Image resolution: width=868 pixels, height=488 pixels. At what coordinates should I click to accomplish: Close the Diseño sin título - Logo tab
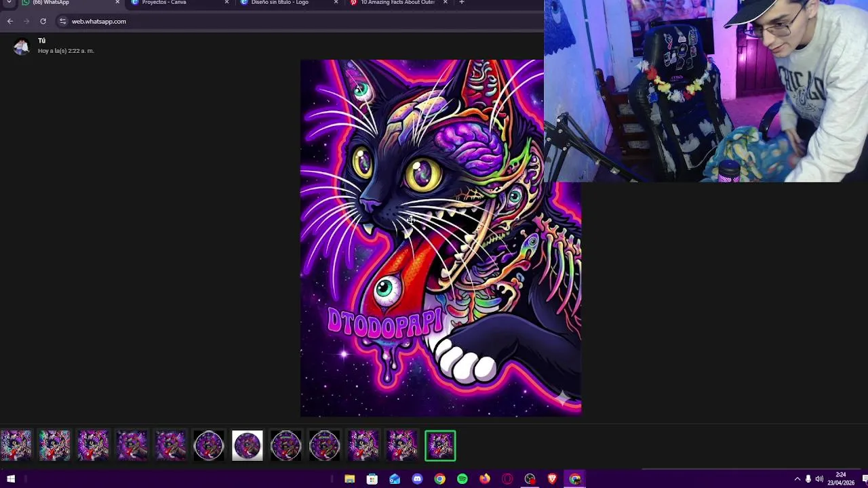[336, 3]
